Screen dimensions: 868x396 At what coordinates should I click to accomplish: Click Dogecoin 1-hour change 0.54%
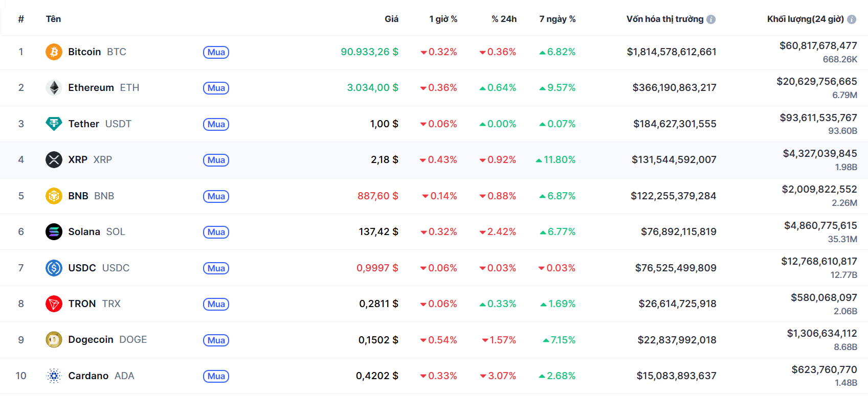tap(438, 340)
